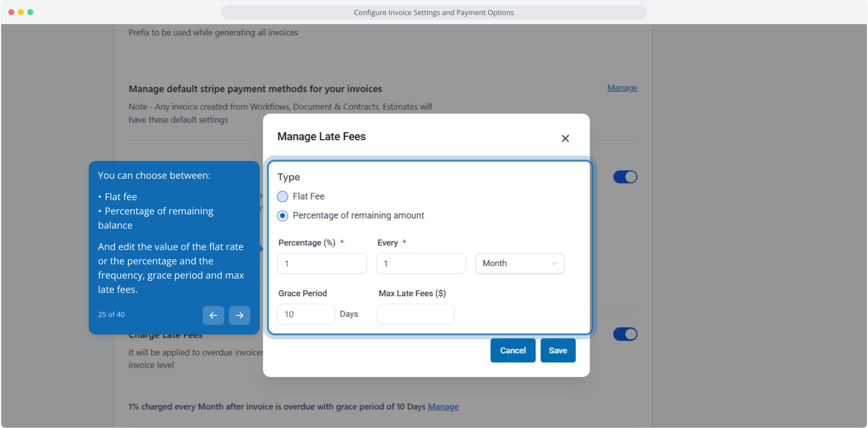
Task: Click the Max Late Fees input
Action: pos(415,314)
